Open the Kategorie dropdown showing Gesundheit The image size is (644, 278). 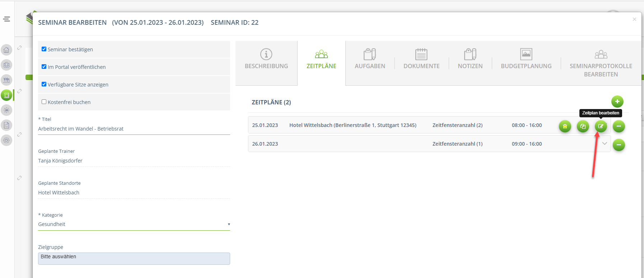click(134, 224)
